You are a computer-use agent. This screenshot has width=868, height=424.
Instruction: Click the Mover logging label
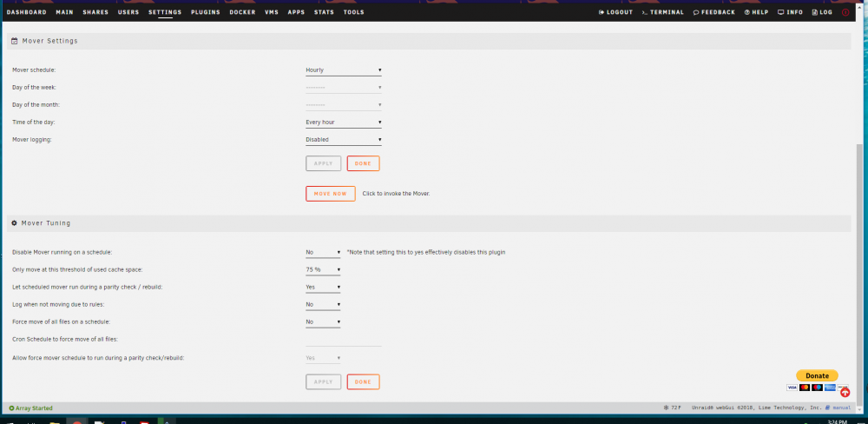point(31,140)
